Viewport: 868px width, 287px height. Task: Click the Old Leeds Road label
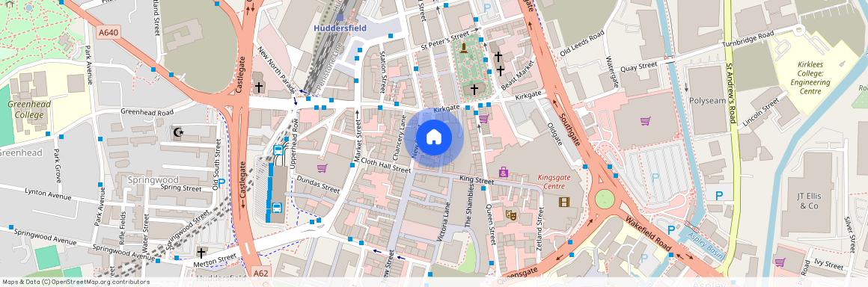pyautogui.click(x=581, y=43)
